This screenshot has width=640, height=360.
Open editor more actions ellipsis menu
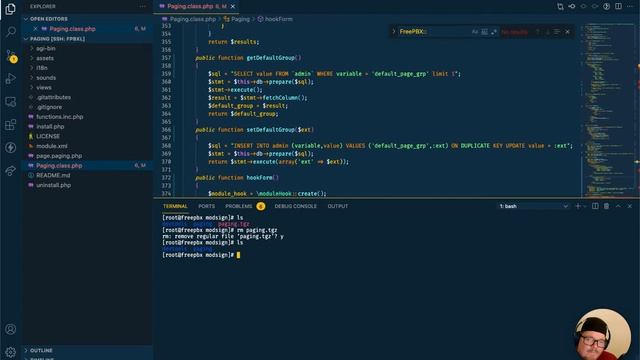click(630, 7)
